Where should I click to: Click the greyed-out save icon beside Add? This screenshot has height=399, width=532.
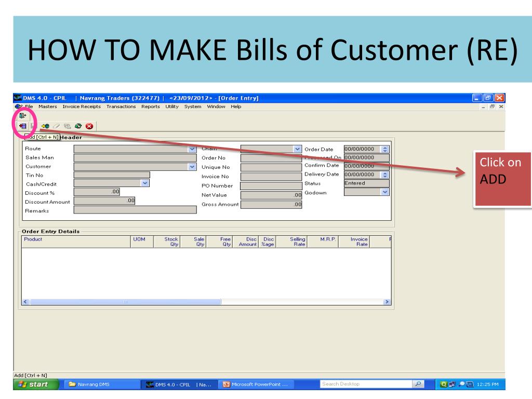pos(33,126)
